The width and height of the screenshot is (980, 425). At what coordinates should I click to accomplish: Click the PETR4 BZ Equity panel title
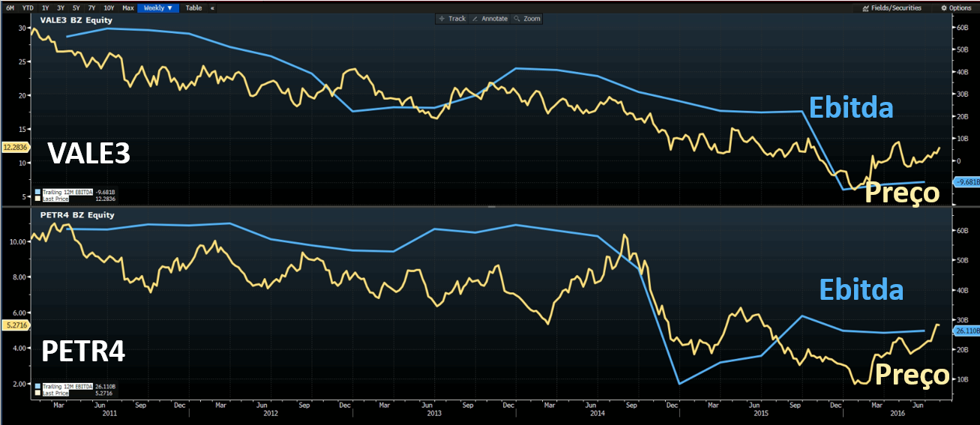point(76,215)
